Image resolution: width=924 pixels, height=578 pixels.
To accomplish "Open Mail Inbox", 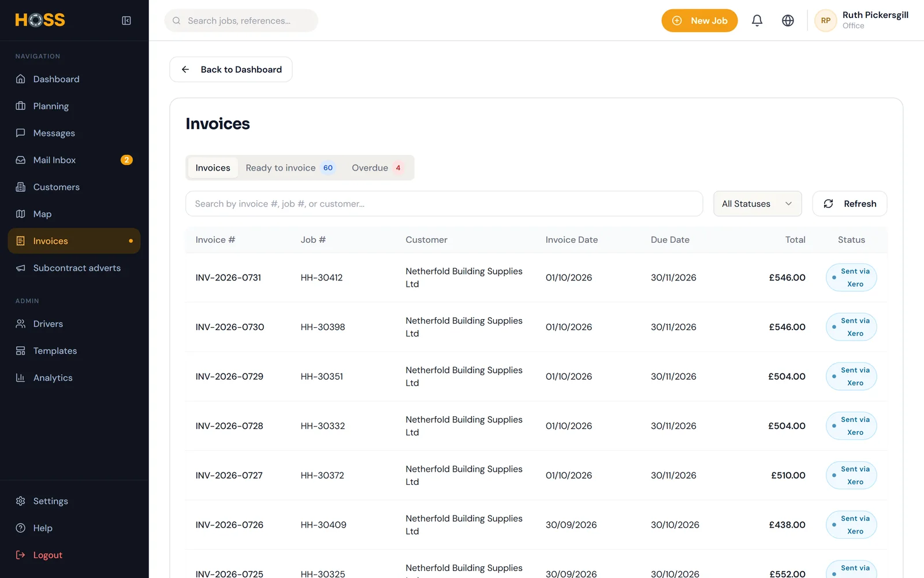I will coord(74,160).
